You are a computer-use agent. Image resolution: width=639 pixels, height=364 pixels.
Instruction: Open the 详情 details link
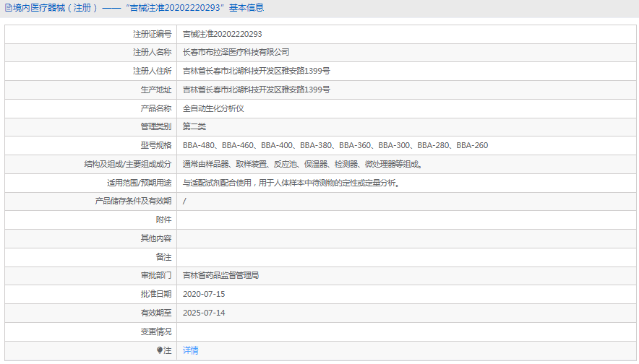190,350
